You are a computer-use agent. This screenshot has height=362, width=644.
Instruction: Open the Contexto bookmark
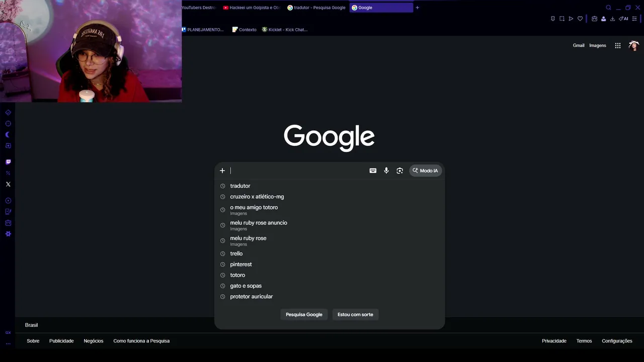click(245, 30)
